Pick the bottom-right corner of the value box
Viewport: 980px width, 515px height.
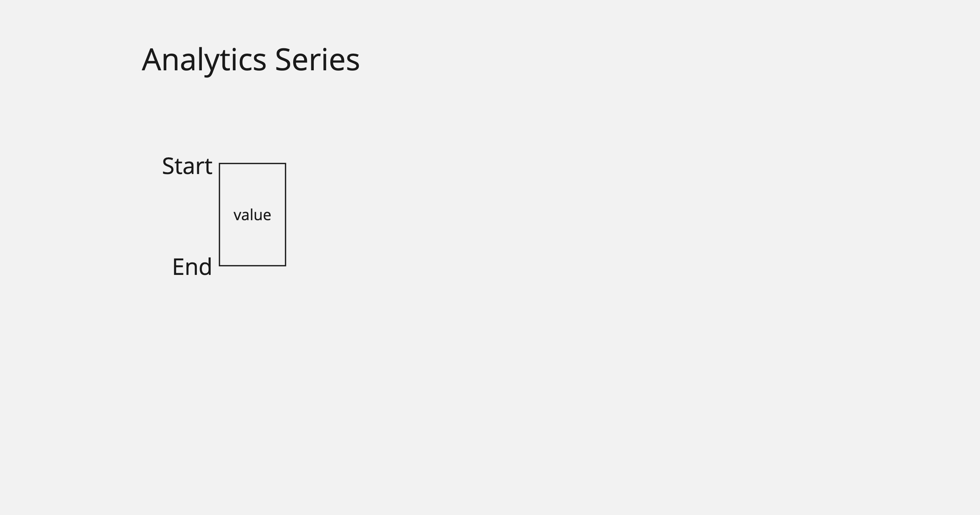tap(285, 265)
